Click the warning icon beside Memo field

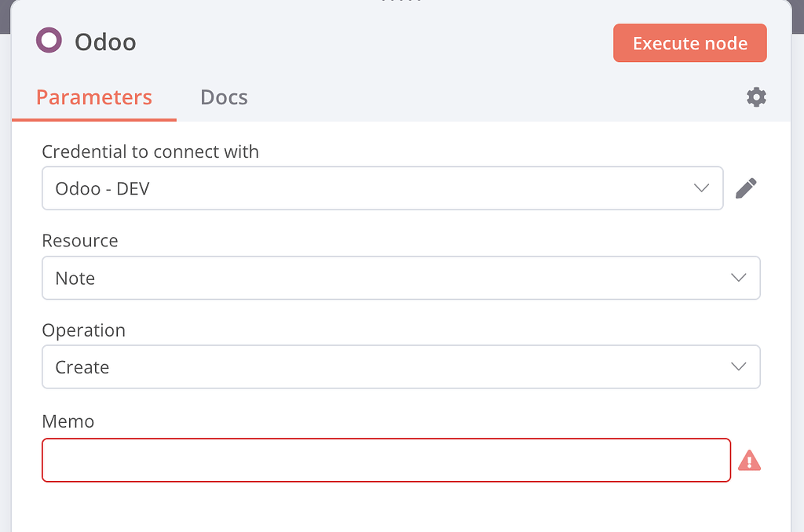pos(749,461)
